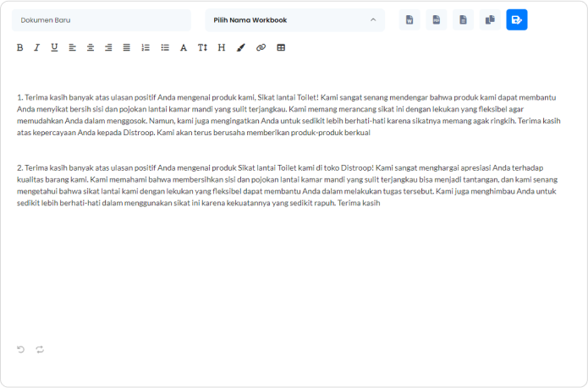The image size is (588, 388).
Task: Insert a hyperlink
Action: [261, 47]
